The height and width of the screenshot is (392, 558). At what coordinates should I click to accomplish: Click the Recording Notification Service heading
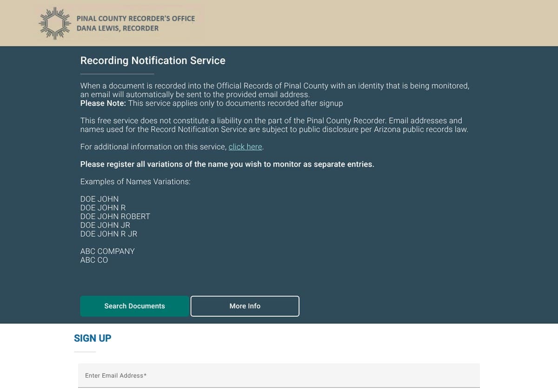coord(153,60)
